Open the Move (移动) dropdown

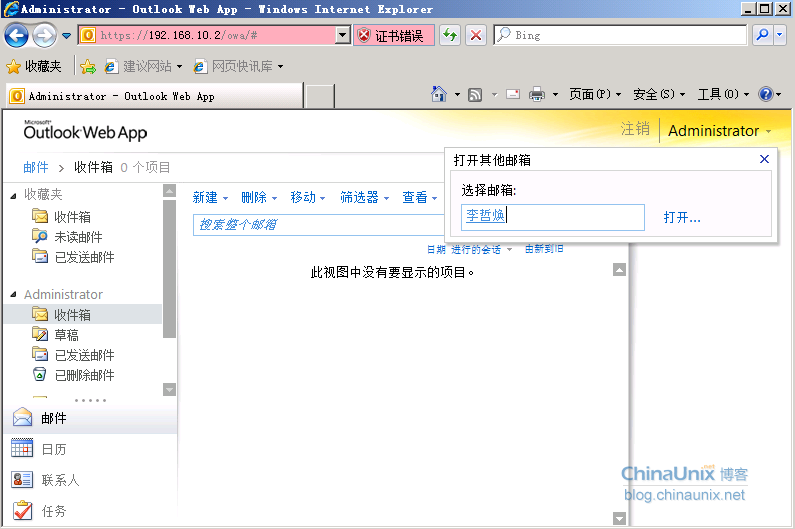[x=308, y=197]
